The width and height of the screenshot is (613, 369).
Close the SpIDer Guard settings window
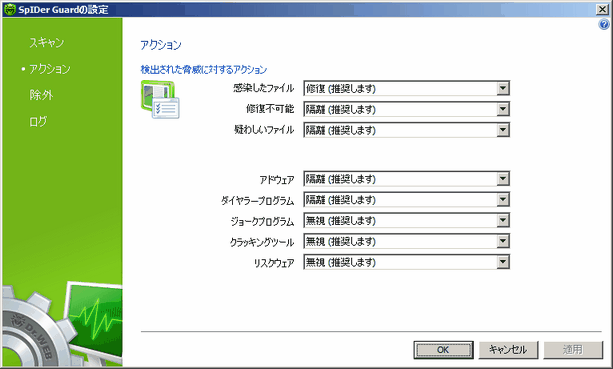[x=602, y=9]
